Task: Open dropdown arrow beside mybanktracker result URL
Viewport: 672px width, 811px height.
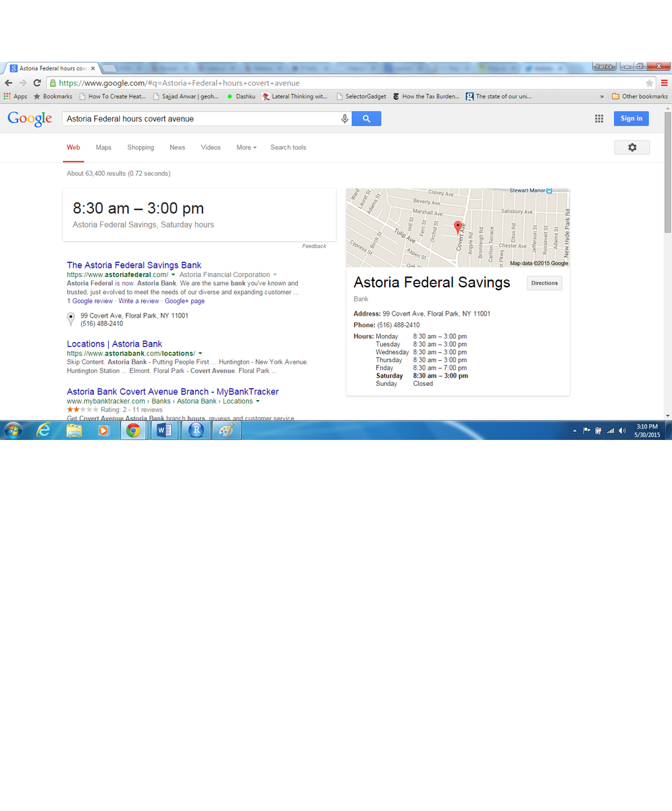Action: point(258,401)
